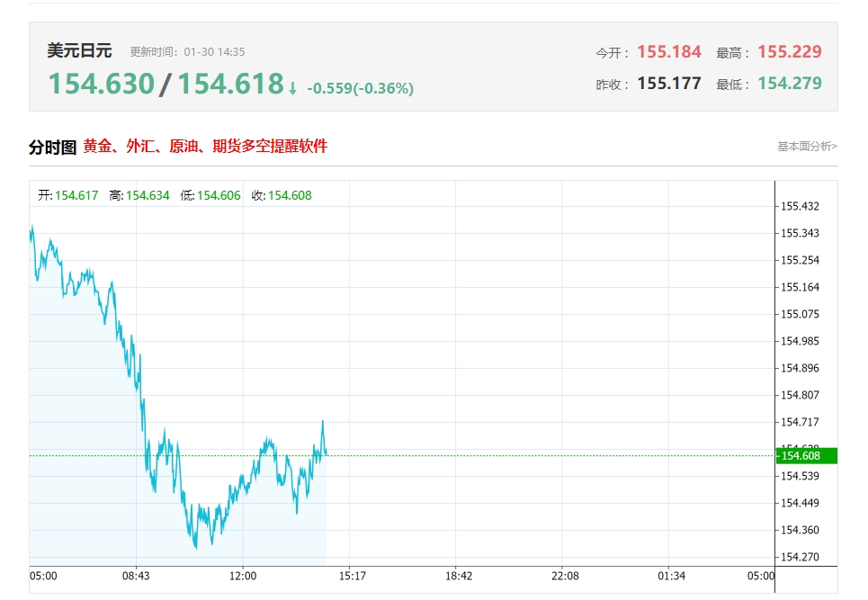The height and width of the screenshot is (600, 868).
Task: Open the red 黄金、外汇、原油、期货多空提醒软件 link
Action: 205,146
